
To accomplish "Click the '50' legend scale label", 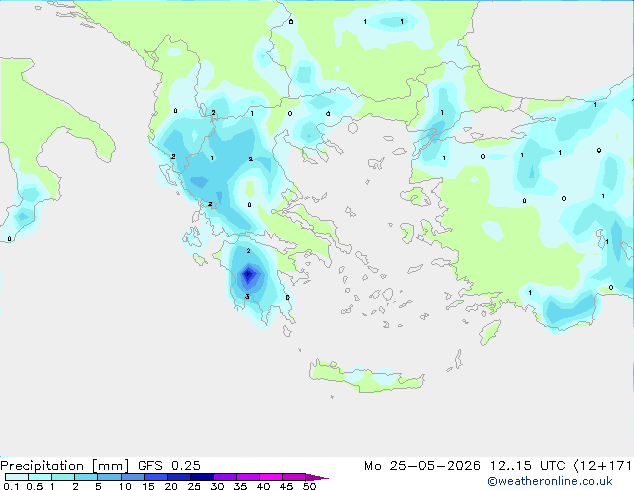I will [309, 486].
